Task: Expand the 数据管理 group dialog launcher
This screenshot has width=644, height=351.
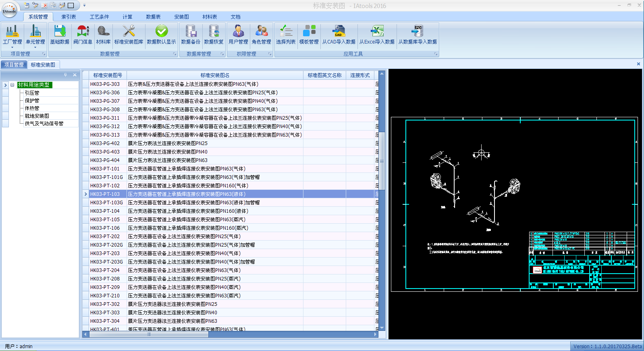Action: pyautogui.click(x=175, y=54)
